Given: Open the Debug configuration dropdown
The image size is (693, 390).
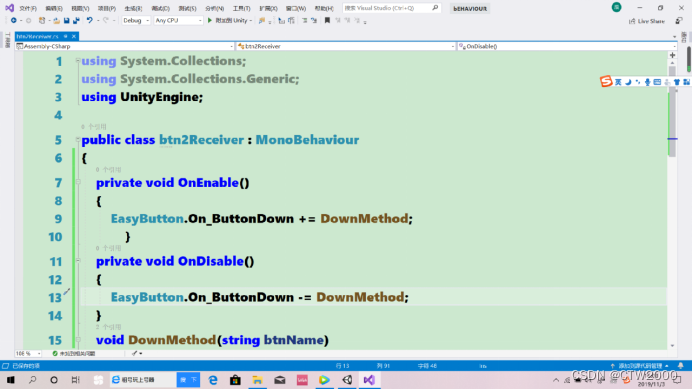Looking at the screenshot, I should tap(136, 20).
